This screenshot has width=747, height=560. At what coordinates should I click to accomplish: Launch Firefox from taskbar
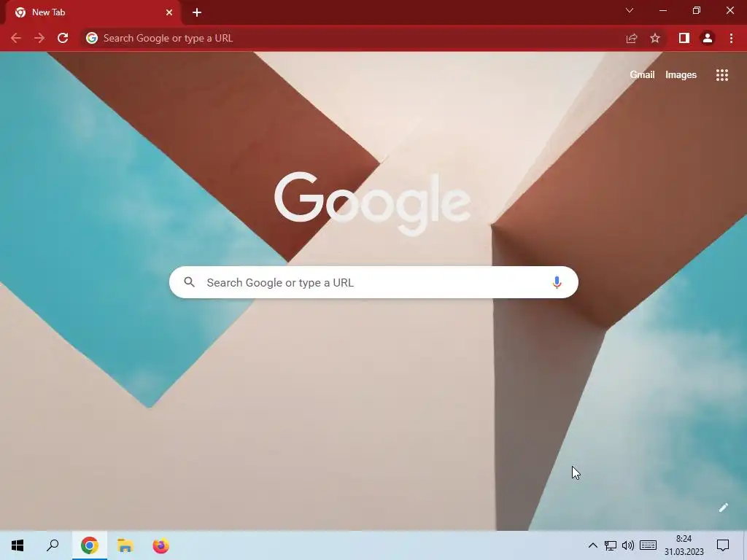[160, 545]
